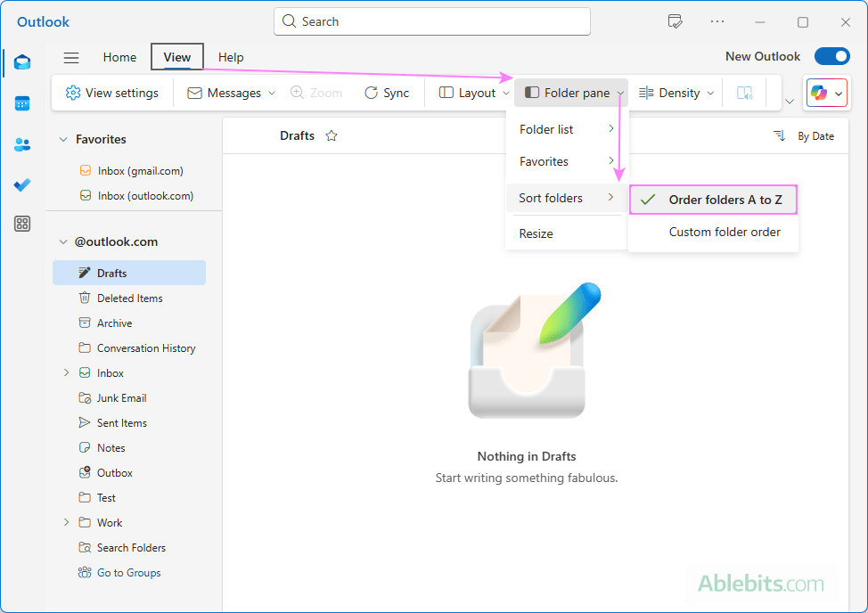Click in the Search box
The height and width of the screenshot is (613, 868).
click(x=432, y=21)
